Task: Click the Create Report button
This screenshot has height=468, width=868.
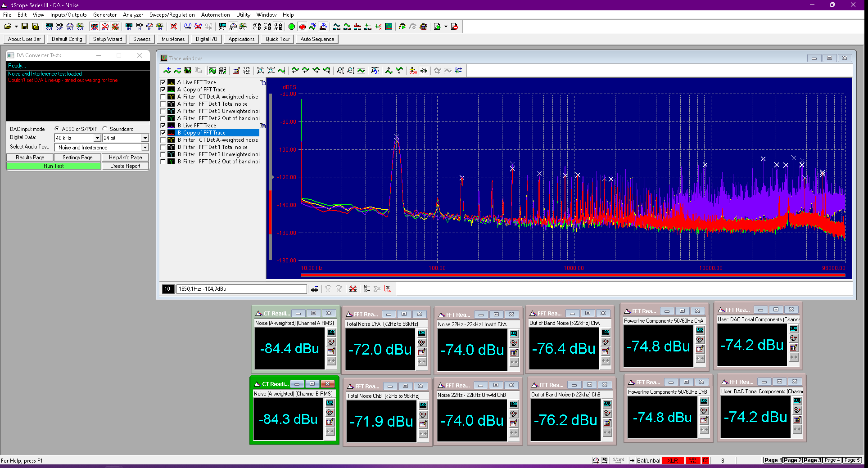Action: click(x=125, y=166)
